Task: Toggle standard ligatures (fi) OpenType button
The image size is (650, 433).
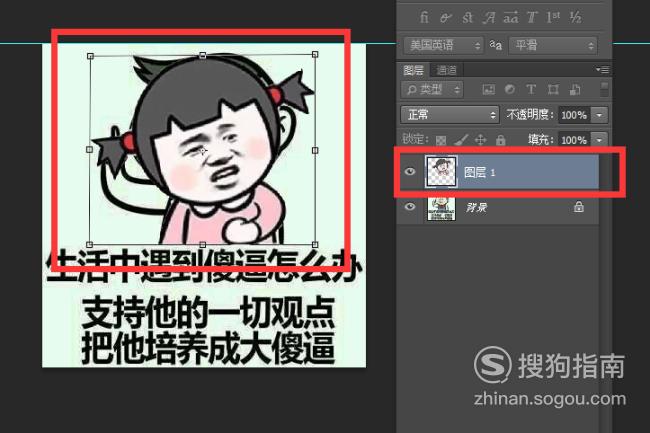Action: click(x=424, y=17)
